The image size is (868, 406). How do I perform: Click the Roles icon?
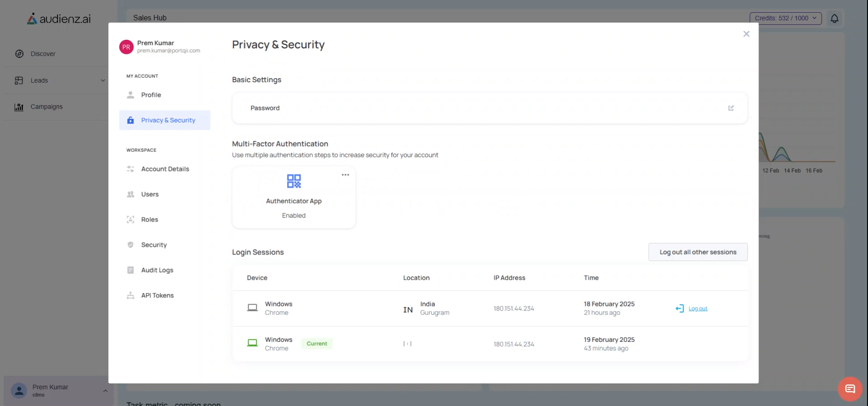pyautogui.click(x=131, y=220)
